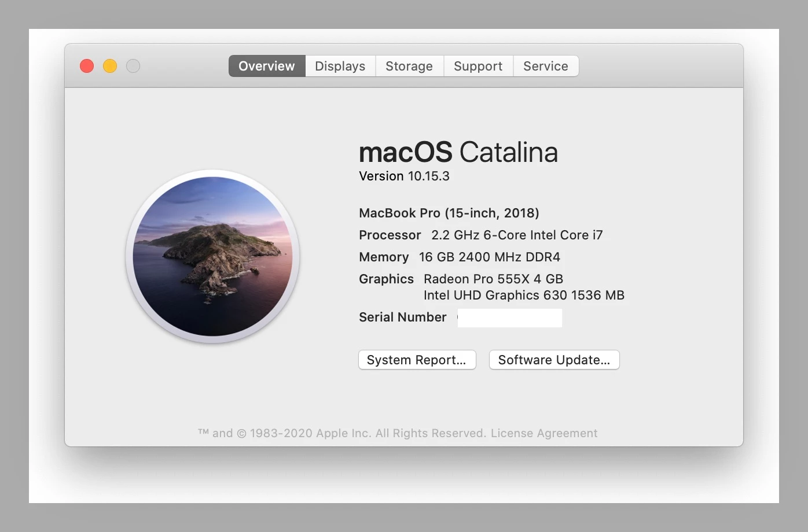Click the Apple Inc. copyright notice text
The image size is (808, 532).
pyautogui.click(x=342, y=433)
